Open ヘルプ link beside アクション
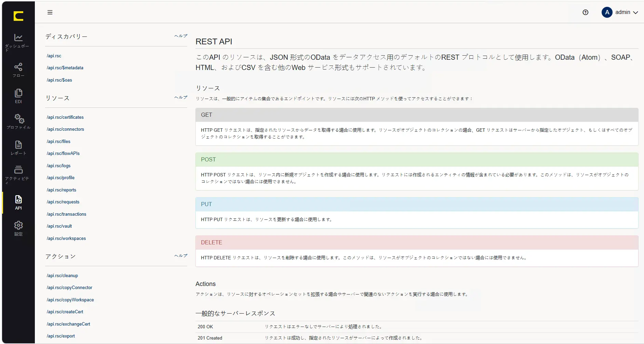This screenshot has height=344, width=644. point(181,256)
